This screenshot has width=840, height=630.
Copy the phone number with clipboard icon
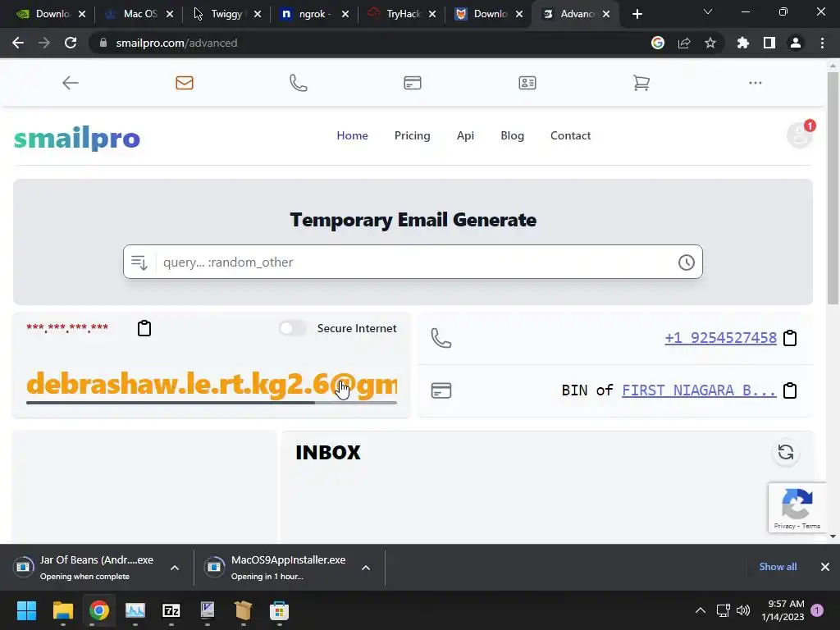pyautogui.click(x=790, y=338)
